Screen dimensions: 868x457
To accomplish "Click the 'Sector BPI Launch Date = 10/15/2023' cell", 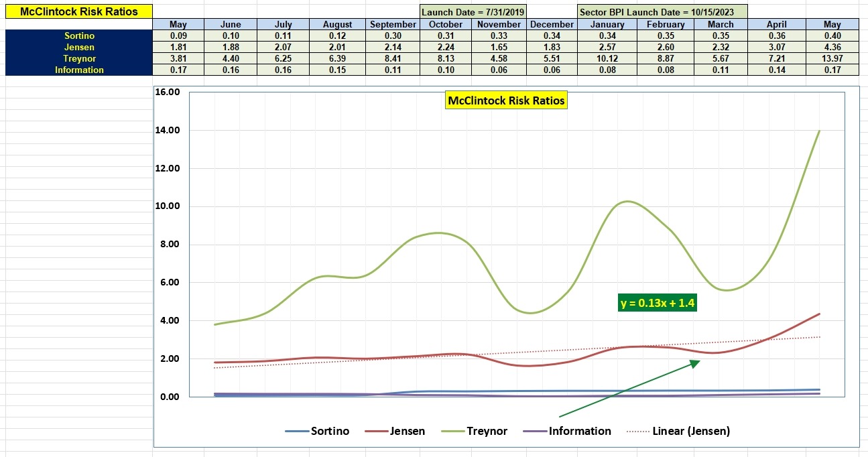I will [662, 12].
